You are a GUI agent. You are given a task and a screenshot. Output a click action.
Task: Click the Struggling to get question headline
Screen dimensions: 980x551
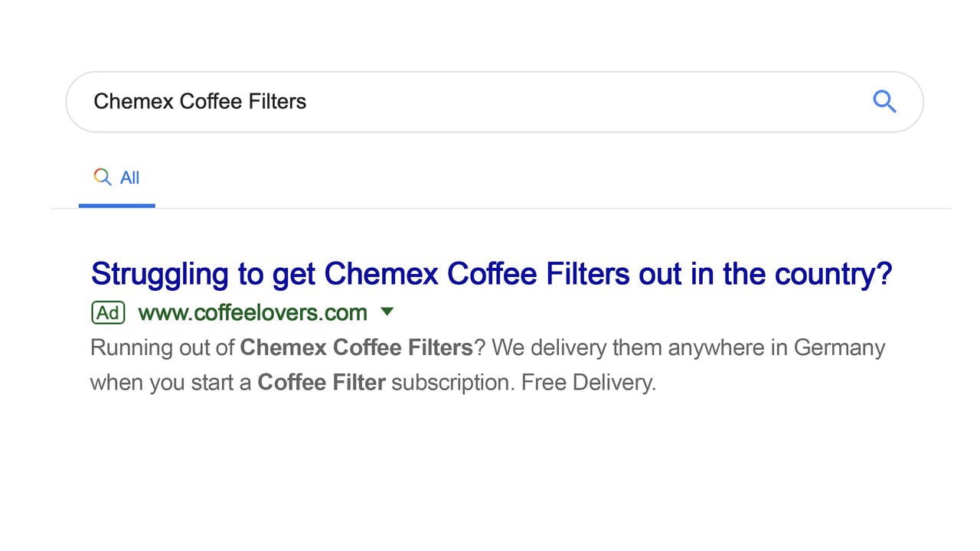(x=492, y=273)
